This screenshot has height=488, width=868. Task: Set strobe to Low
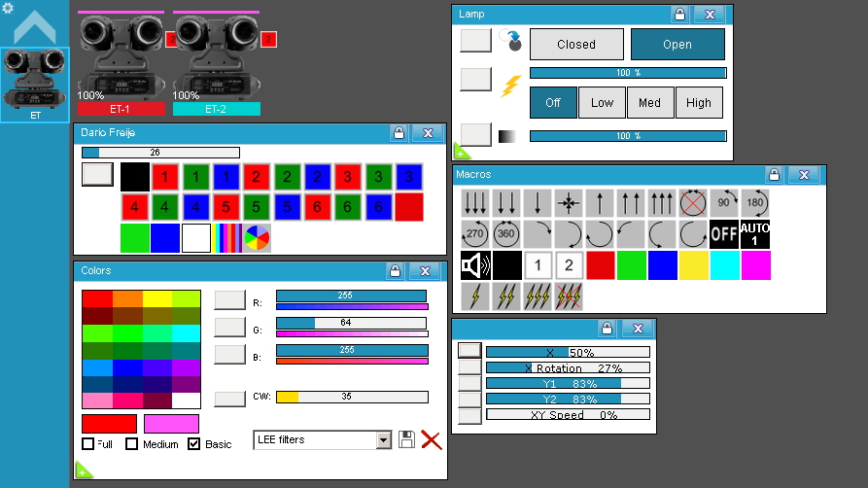(602, 102)
